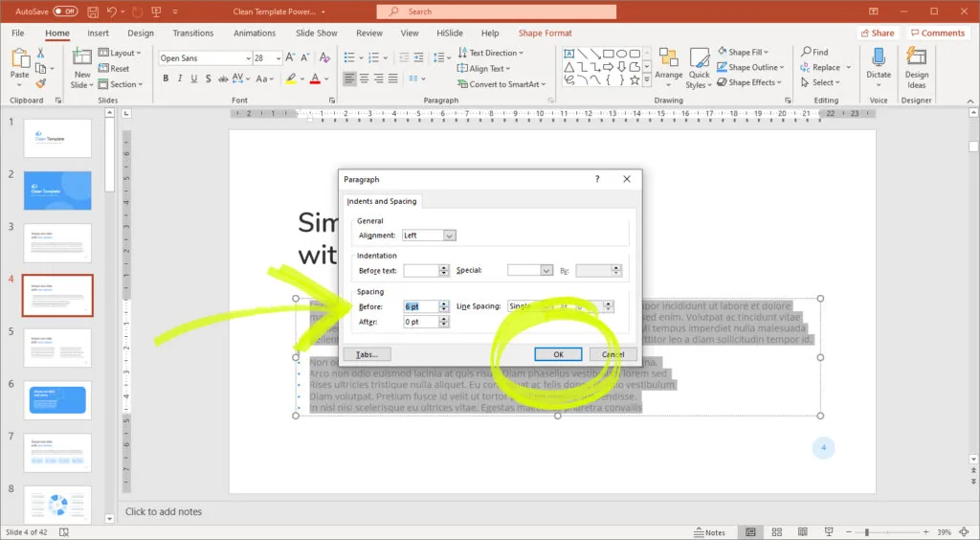Apply text Shadow formatting
The width and height of the screenshot is (980, 540).
[208, 79]
